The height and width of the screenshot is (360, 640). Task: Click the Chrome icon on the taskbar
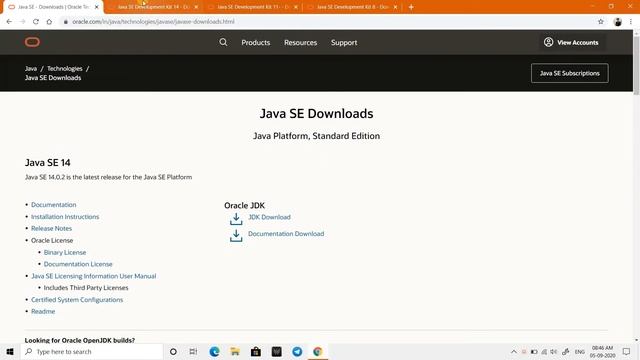[318, 351]
